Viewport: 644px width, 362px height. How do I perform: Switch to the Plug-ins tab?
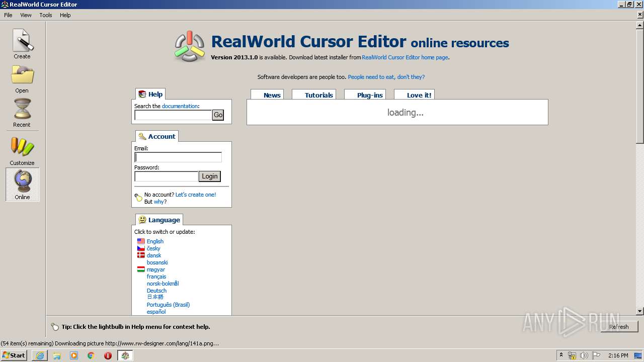[x=365, y=95]
